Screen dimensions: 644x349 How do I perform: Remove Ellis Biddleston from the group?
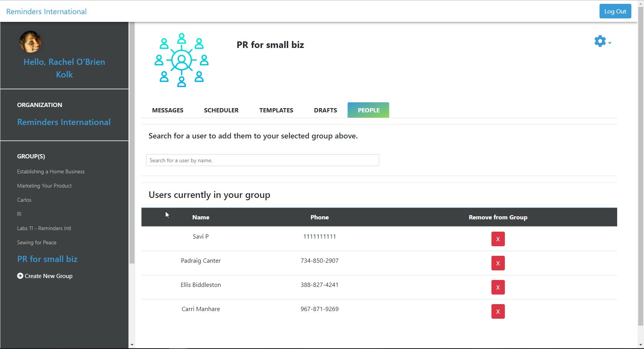click(498, 287)
